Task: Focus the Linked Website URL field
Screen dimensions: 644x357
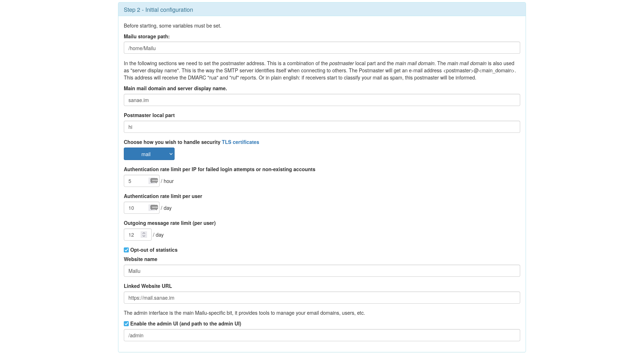Action: click(322, 298)
